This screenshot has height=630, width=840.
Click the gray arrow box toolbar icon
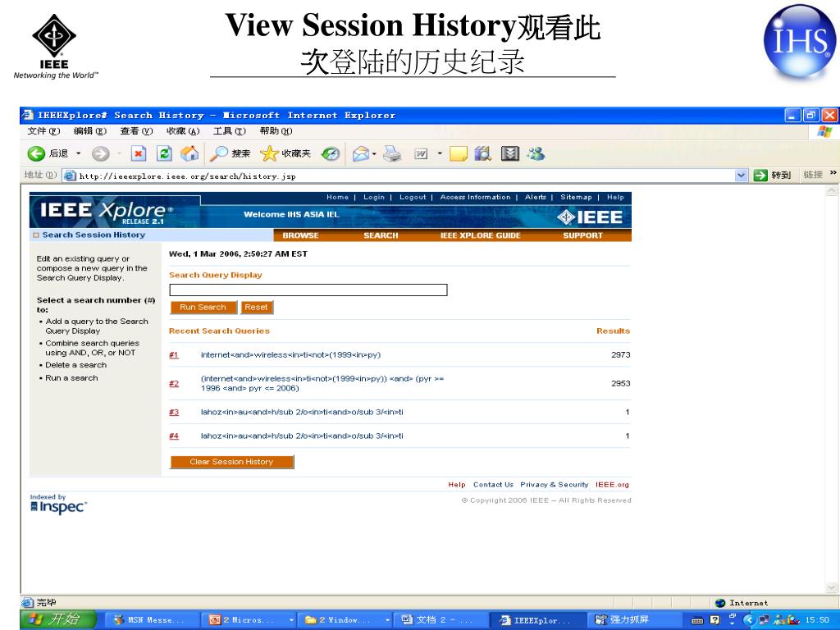click(510, 154)
